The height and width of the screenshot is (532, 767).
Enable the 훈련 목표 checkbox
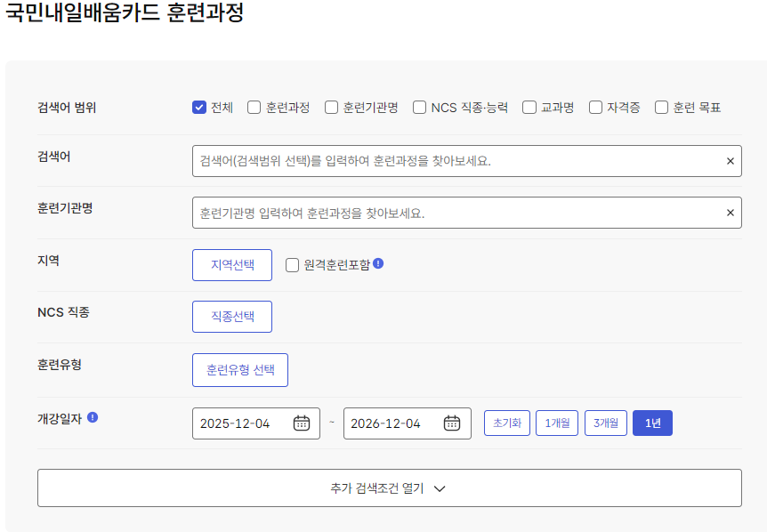(661, 108)
